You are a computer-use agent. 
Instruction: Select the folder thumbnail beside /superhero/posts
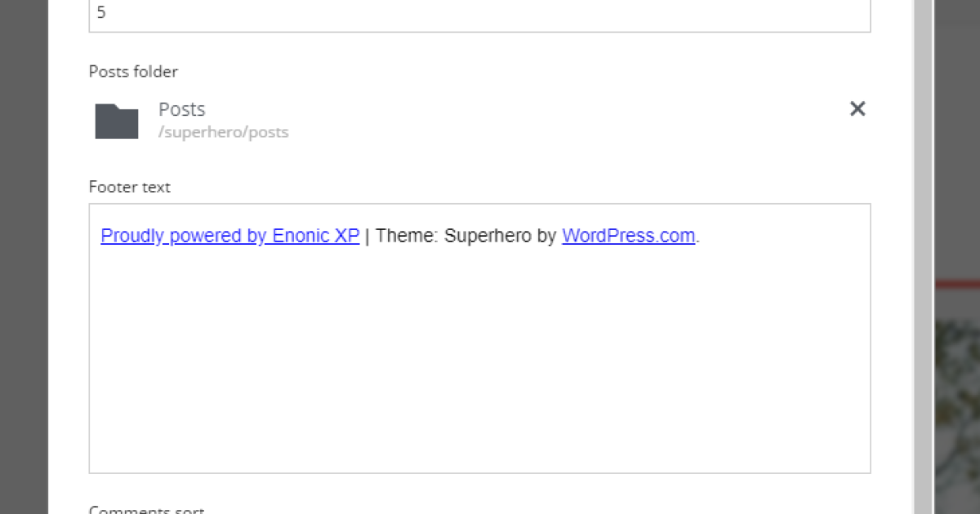tap(116, 120)
